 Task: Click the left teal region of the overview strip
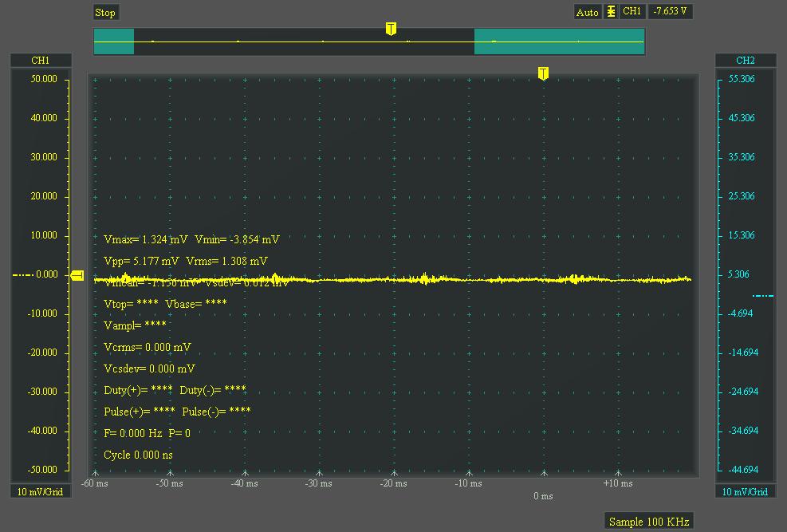[x=113, y=41]
